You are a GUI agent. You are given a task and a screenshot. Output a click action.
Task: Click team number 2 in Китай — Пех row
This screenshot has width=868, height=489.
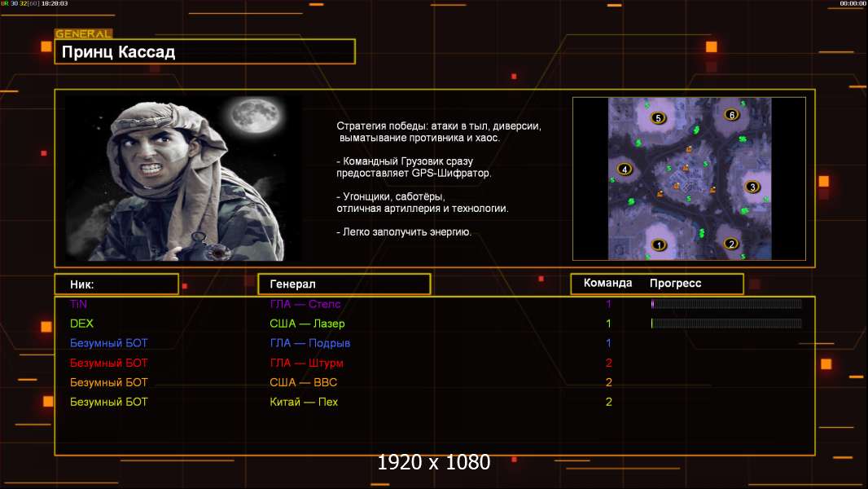[608, 402]
